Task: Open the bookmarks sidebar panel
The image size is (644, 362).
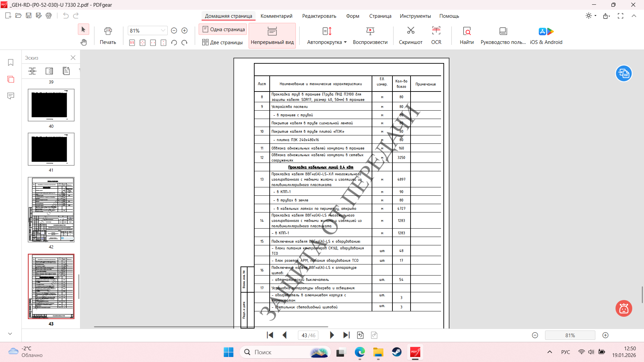Action: click(x=11, y=63)
